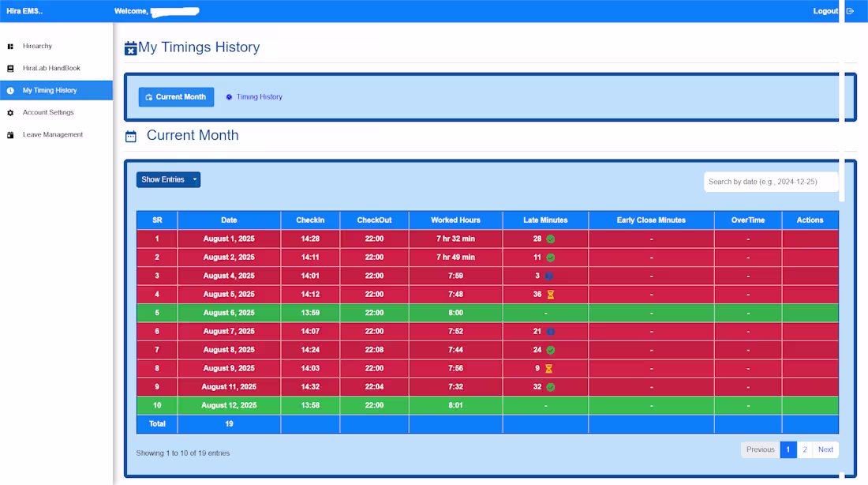Click the calendar icon beside Current Month heading

point(130,136)
